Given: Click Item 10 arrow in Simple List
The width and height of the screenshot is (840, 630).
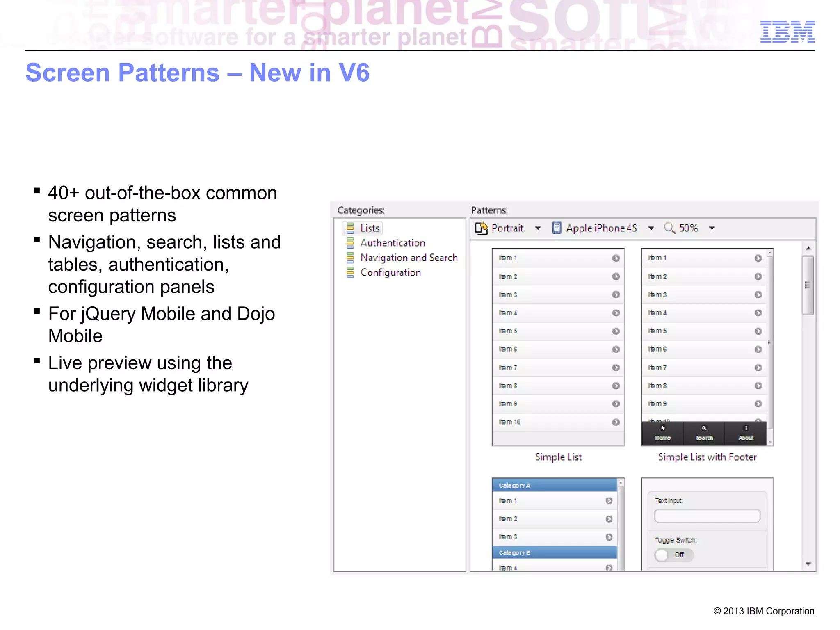Looking at the screenshot, I should (616, 422).
